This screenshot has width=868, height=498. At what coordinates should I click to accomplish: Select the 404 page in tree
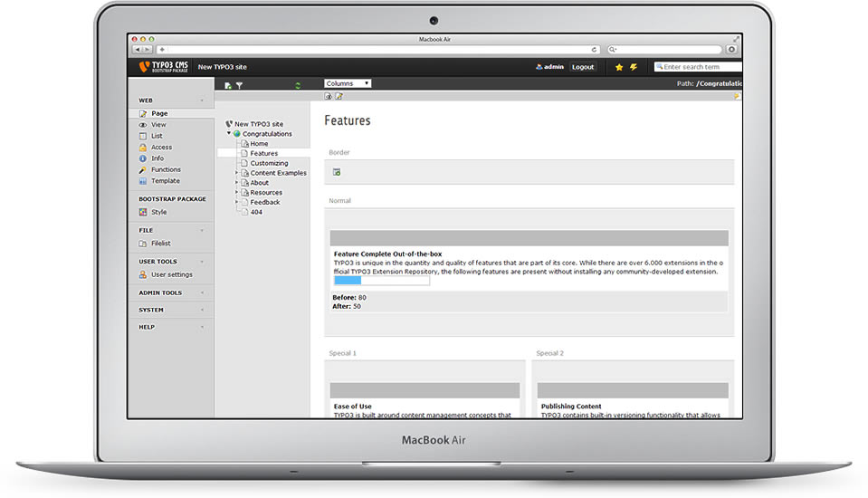(256, 212)
